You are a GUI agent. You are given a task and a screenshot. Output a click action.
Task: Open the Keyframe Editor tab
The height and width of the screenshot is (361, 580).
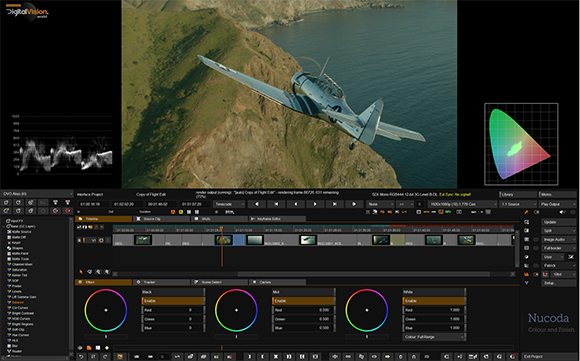pos(277,219)
